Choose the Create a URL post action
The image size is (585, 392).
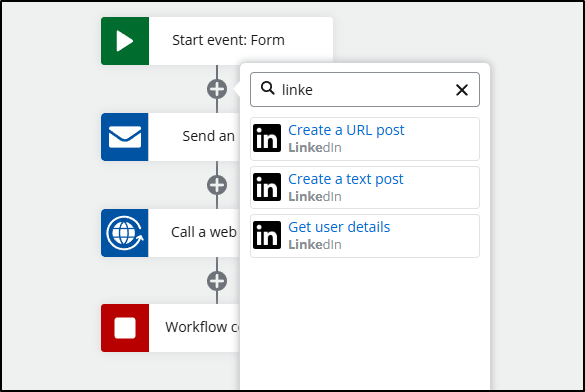365,139
